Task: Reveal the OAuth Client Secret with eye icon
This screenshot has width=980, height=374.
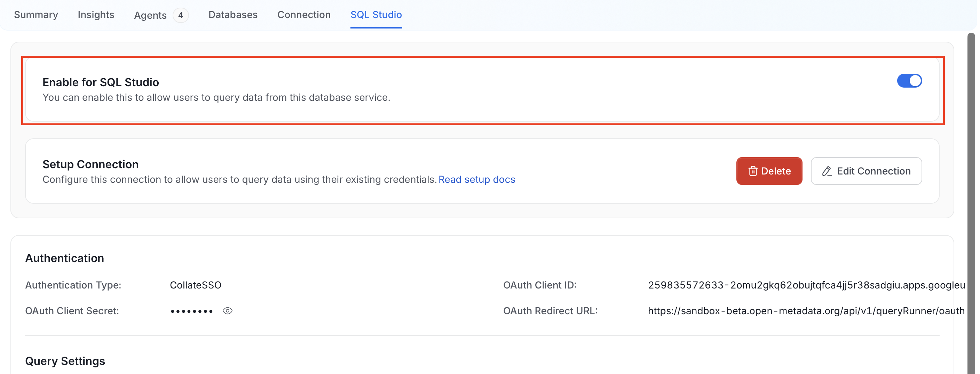Action: tap(228, 311)
